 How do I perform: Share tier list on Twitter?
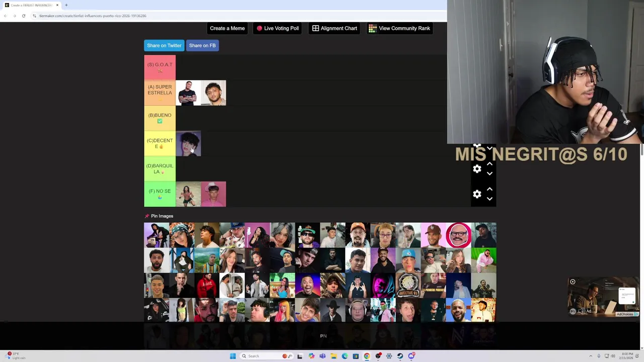pyautogui.click(x=164, y=45)
